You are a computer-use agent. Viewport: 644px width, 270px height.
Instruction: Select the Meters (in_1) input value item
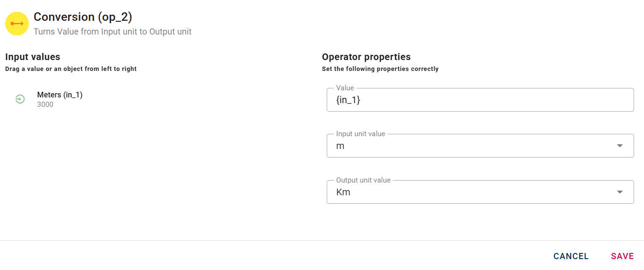pos(60,95)
